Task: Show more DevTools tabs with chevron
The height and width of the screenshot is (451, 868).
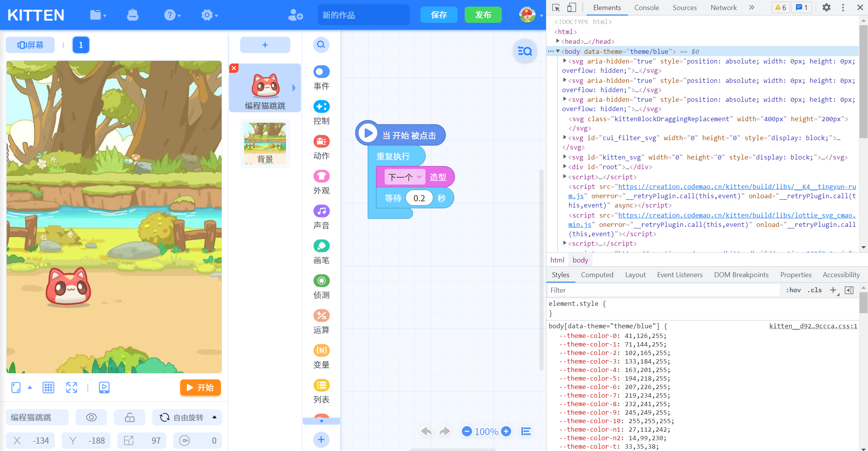Action: tap(752, 8)
